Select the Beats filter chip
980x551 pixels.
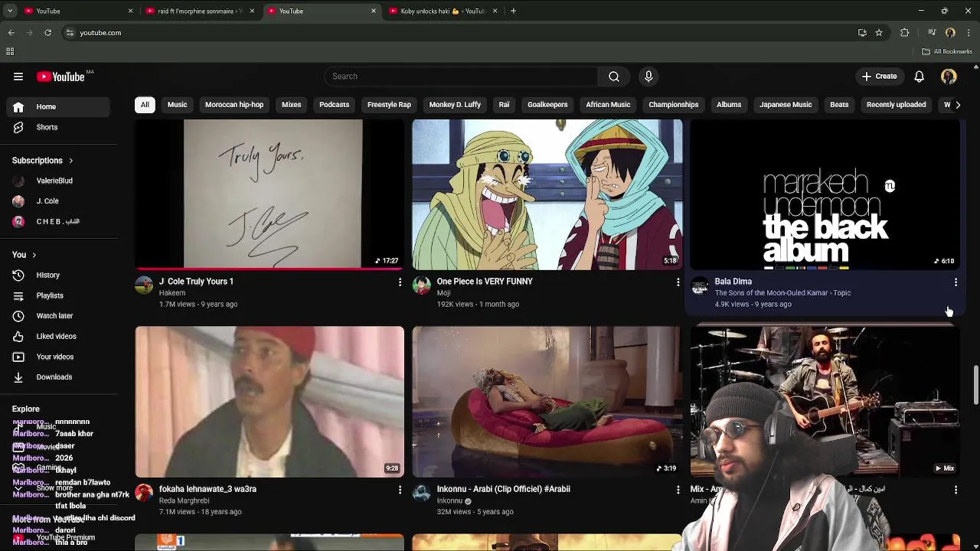click(x=839, y=105)
